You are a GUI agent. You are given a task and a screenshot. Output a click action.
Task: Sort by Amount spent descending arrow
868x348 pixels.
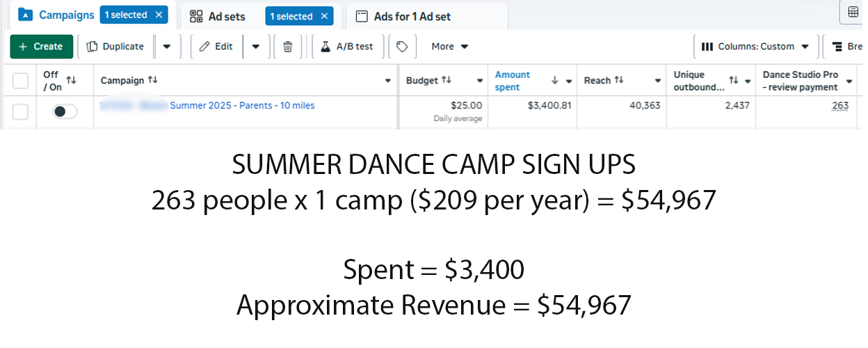pos(554,81)
